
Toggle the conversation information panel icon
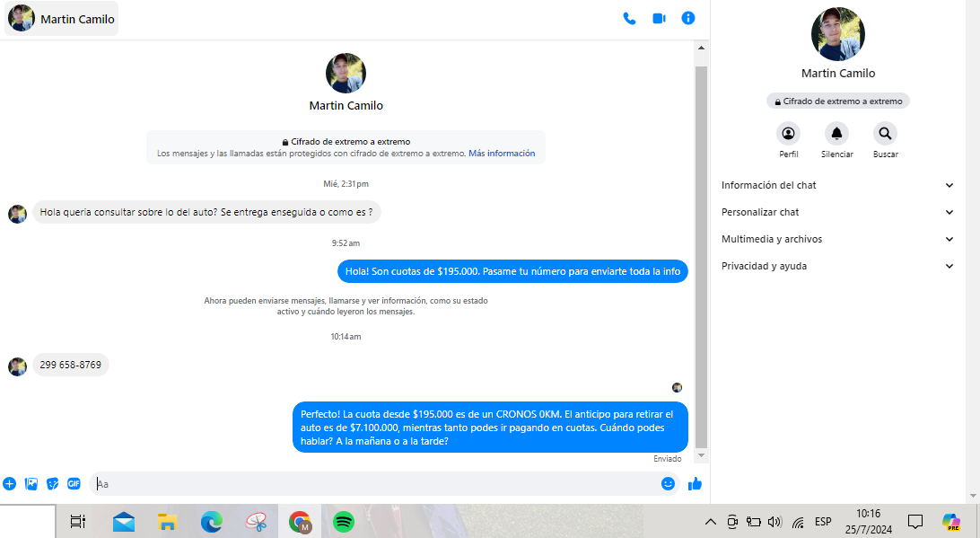point(688,18)
